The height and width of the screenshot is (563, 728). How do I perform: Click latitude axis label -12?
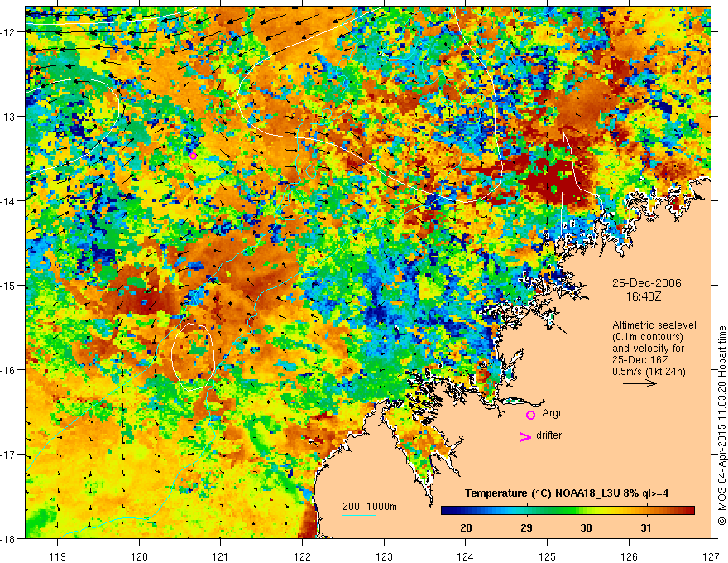(x=9, y=32)
